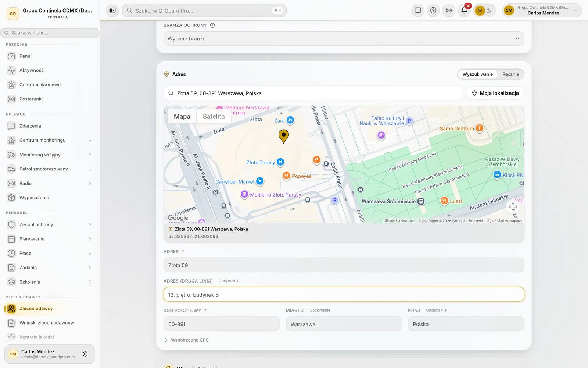
Task: Switch to Satelita map view
Action: click(x=214, y=117)
